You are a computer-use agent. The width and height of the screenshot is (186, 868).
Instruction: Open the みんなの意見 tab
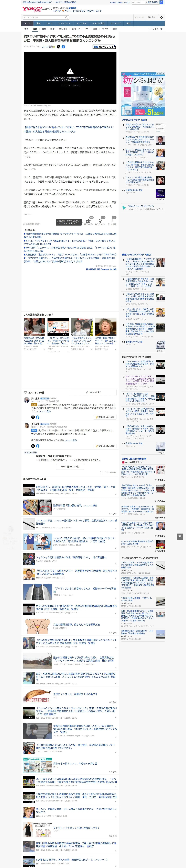[x=99, y=23]
